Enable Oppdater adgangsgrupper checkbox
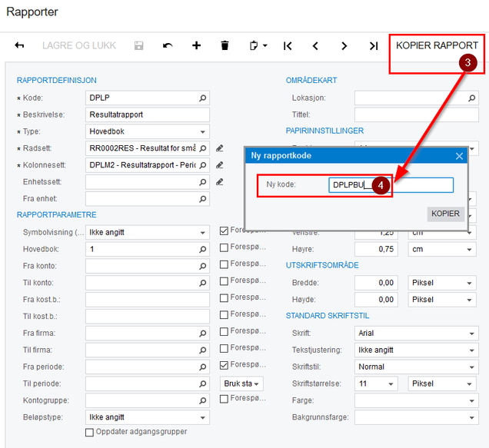 tap(89, 433)
